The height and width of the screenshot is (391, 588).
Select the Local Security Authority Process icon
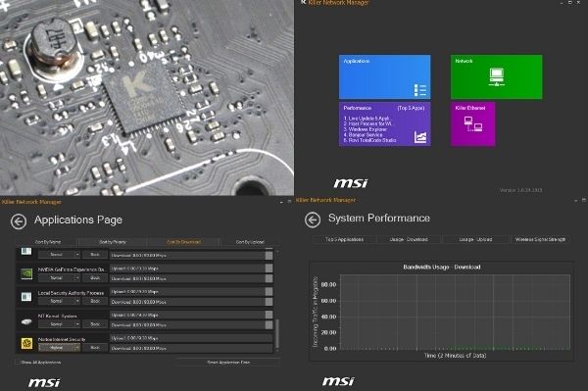(26, 297)
